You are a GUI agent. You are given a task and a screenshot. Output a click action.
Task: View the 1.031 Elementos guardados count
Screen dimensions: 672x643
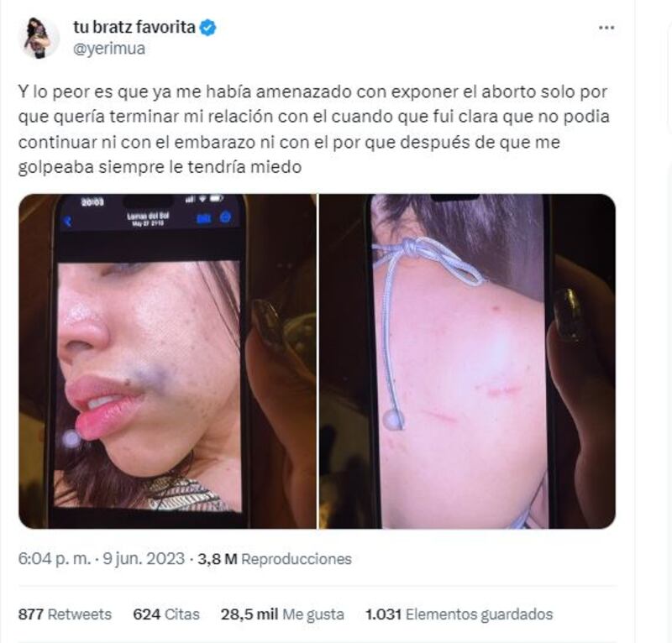point(459,614)
